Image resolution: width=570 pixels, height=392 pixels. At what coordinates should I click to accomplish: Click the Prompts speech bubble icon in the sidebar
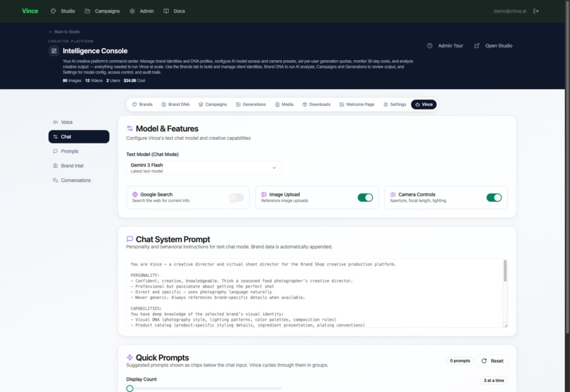click(x=55, y=151)
